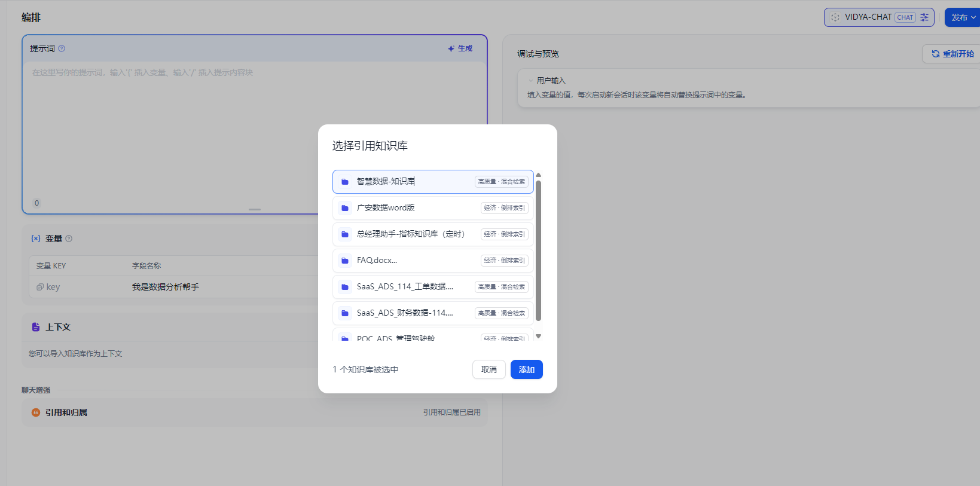This screenshot has height=486, width=980.
Task: Select the FAQ.docx... entry
Action: [433, 261]
